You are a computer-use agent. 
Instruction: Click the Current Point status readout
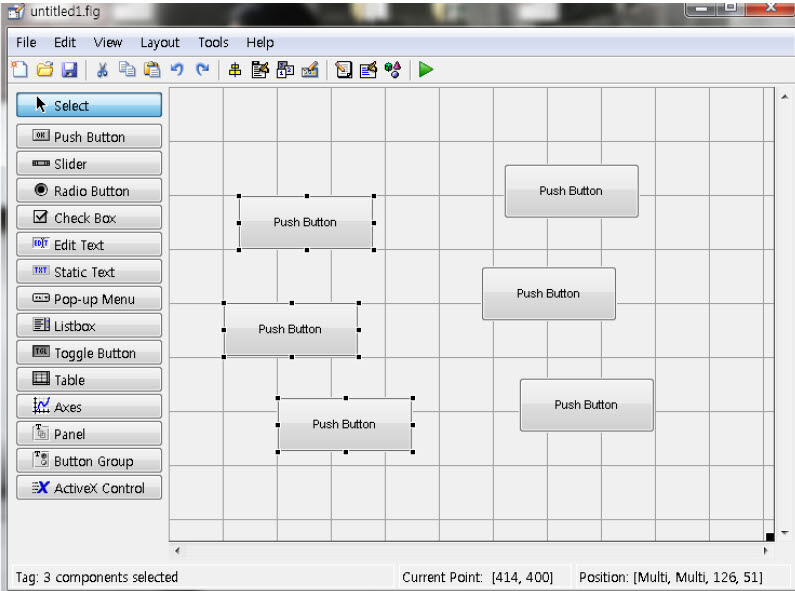478,577
